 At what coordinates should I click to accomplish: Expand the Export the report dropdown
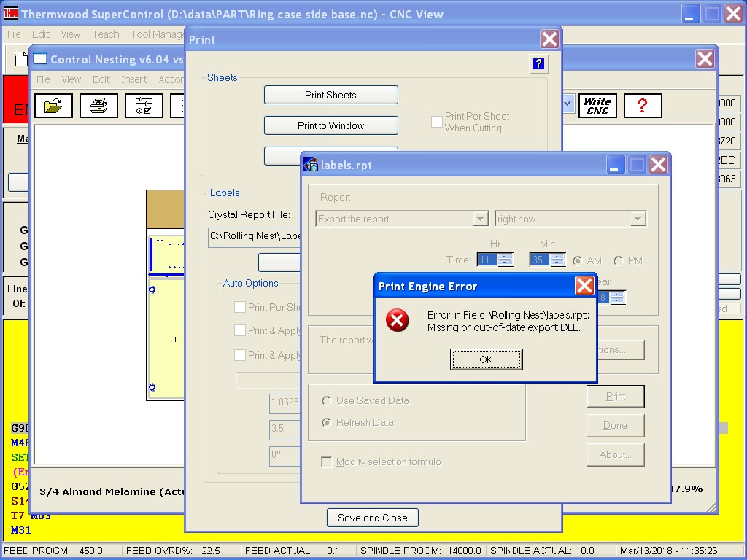click(480, 219)
